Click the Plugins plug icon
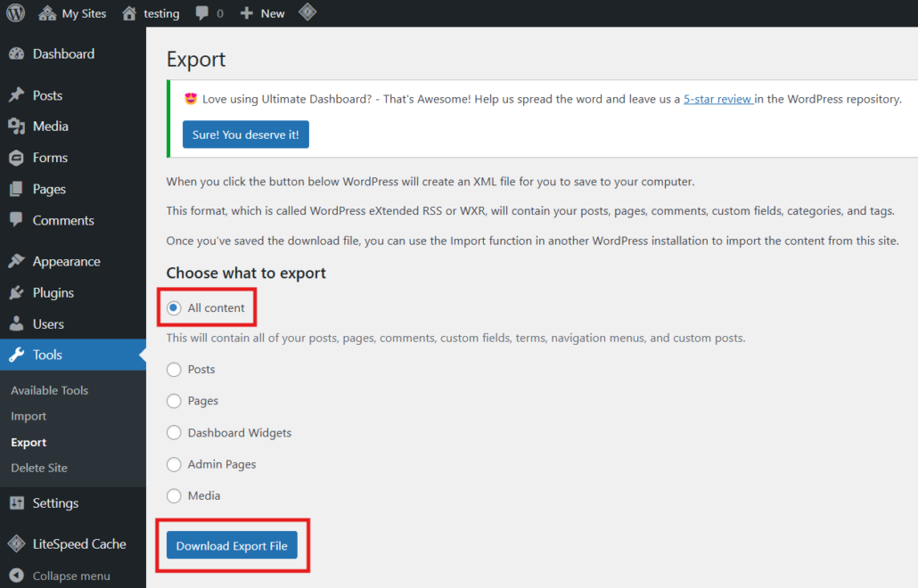 tap(16, 292)
